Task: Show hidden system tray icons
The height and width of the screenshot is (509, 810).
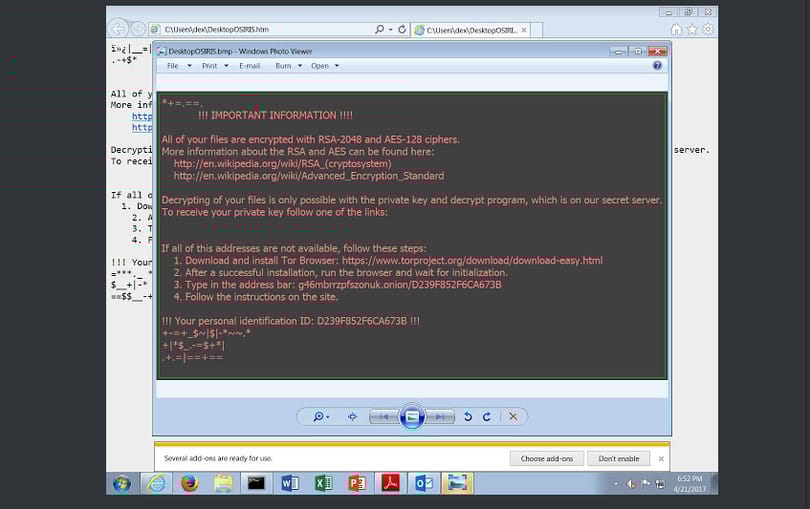Action: (616, 484)
